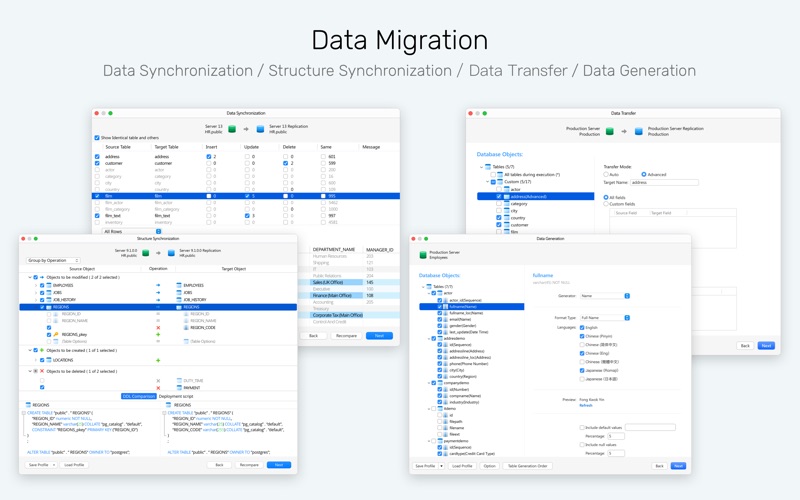This screenshot has height=500, width=800.
Task: Click the blue arrow operation icon for JOBS
Action: tap(158, 292)
